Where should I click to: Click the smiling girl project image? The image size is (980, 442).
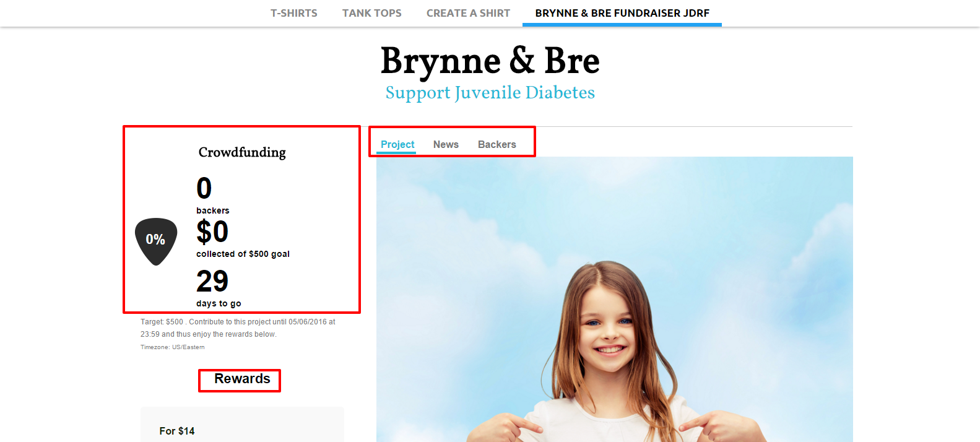(x=615, y=300)
